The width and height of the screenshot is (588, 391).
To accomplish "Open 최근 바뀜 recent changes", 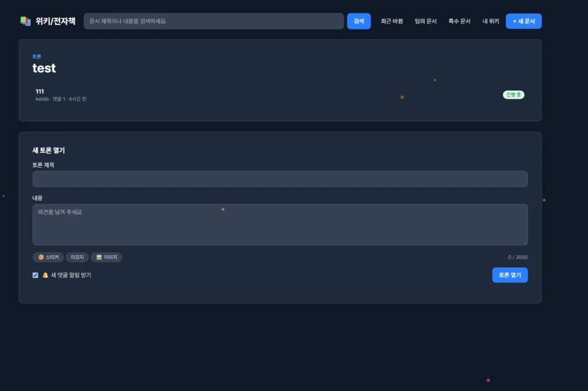I will (392, 21).
